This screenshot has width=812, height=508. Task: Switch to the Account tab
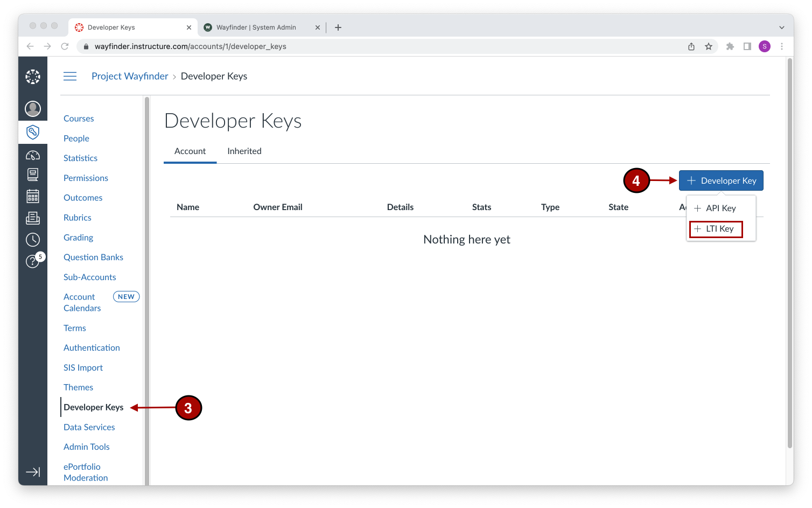[x=190, y=151]
